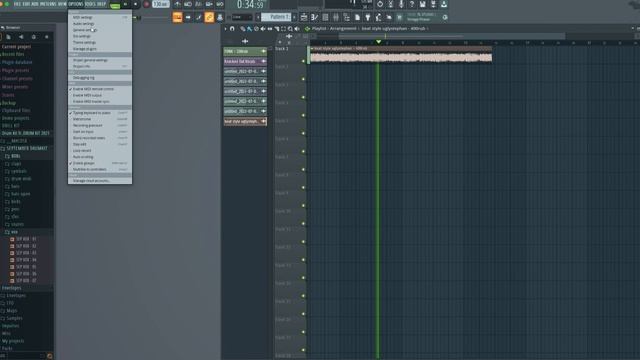Click the multilink to controllers link icon
This screenshot has height=360, width=640.
click(209, 17)
